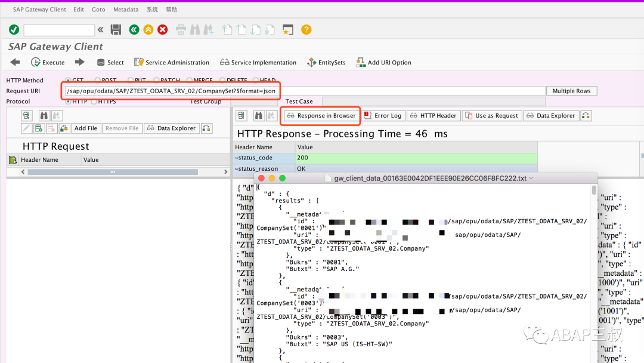Select the HTTP protocol radio button

(68, 101)
